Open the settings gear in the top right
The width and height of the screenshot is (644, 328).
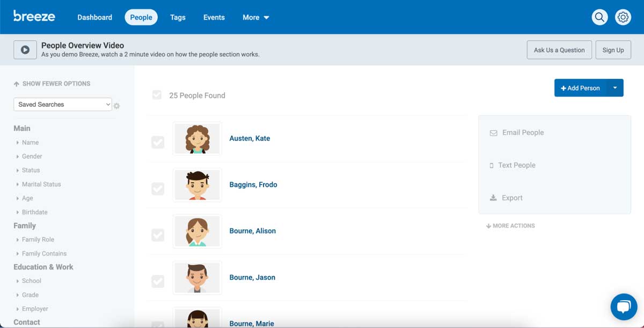pos(623,17)
